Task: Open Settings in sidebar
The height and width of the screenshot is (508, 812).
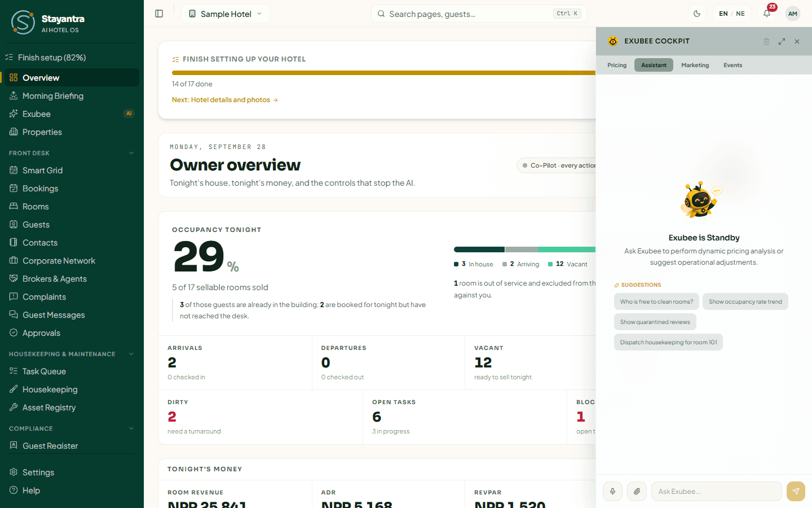Action: click(x=72, y=472)
